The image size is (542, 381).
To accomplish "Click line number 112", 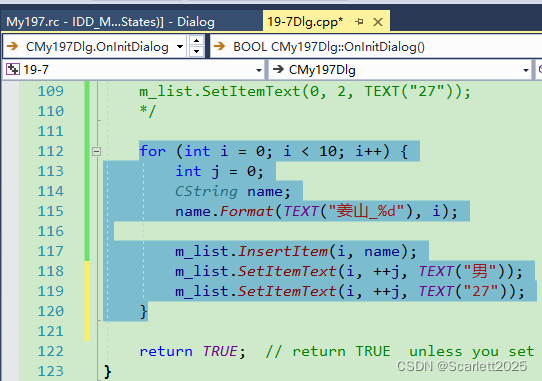I will [50, 151].
